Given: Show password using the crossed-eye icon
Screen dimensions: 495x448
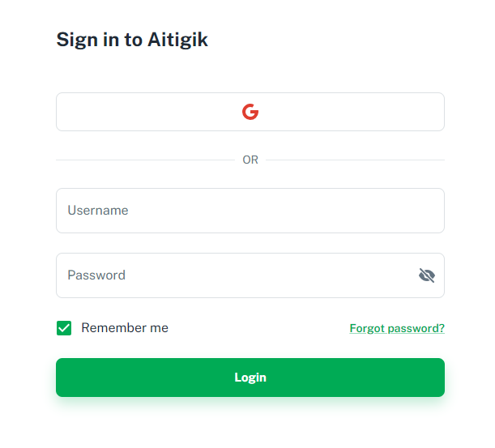Looking at the screenshot, I should click(427, 275).
